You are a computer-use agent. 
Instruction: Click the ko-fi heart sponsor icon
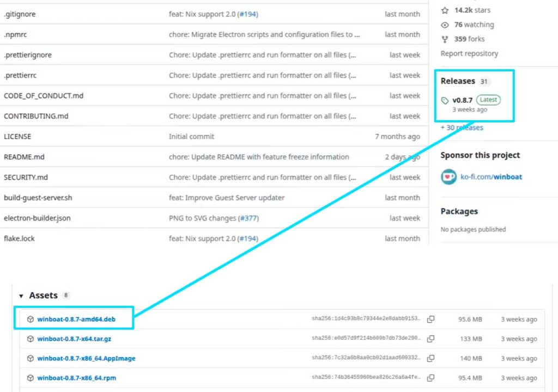click(x=448, y=177)
